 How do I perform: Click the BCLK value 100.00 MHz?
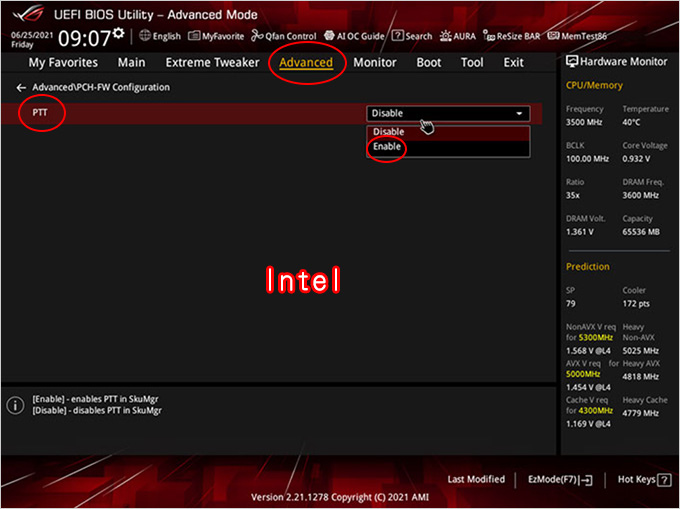coord(587,159)
